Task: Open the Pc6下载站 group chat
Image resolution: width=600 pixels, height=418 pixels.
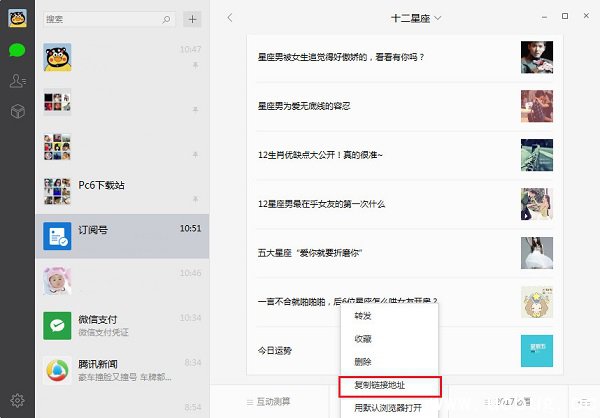Action: tap(122, 191)
